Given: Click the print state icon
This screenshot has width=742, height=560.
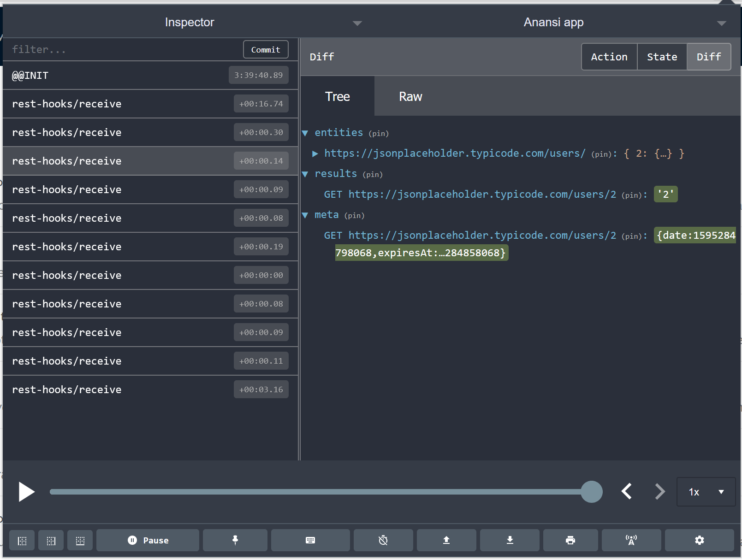Looking at the screenshot, I should coord(570,540).
